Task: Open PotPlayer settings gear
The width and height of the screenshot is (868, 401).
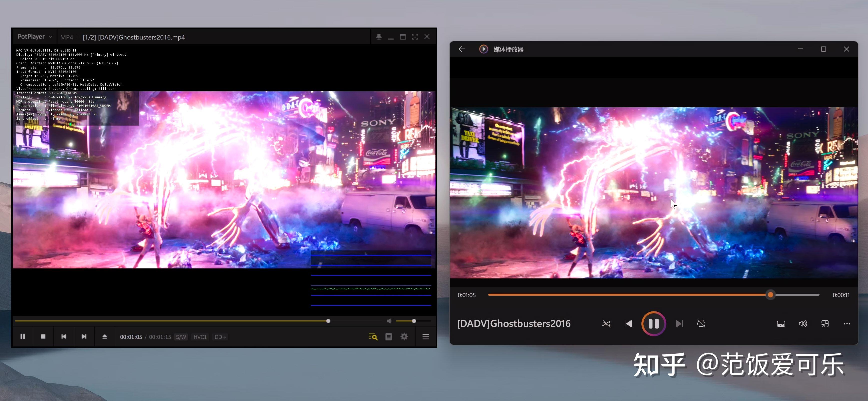Action: click(x=404, y=336)
